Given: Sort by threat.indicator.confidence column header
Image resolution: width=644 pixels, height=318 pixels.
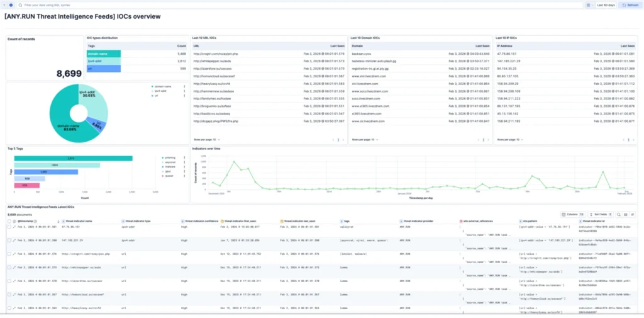Looking at the screenshot, I should coord(199,221).
